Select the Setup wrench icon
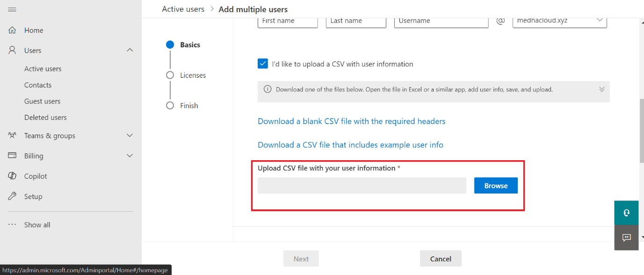The width and height of the screenshot is (644, 275). click(x=12, y=196)
